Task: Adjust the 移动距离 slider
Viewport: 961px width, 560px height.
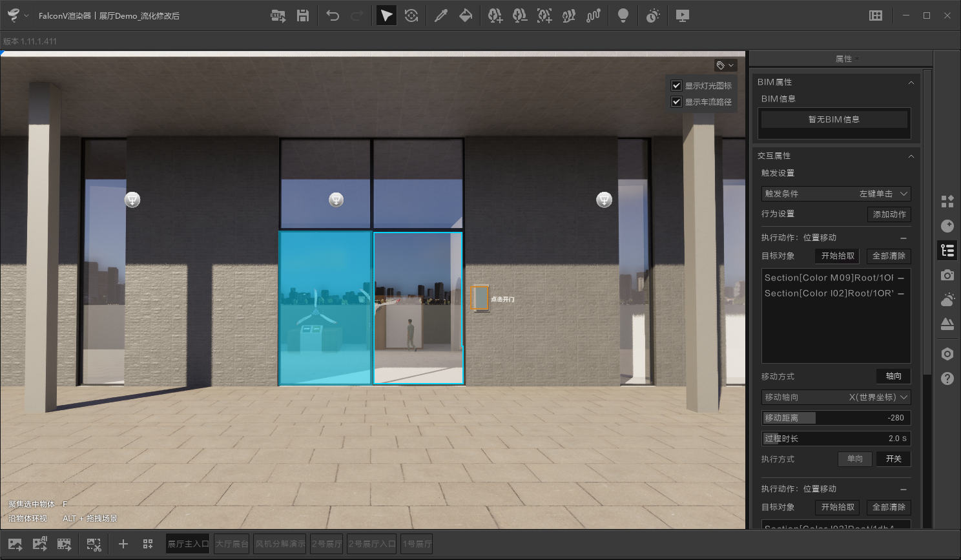Action: point(836,418)
